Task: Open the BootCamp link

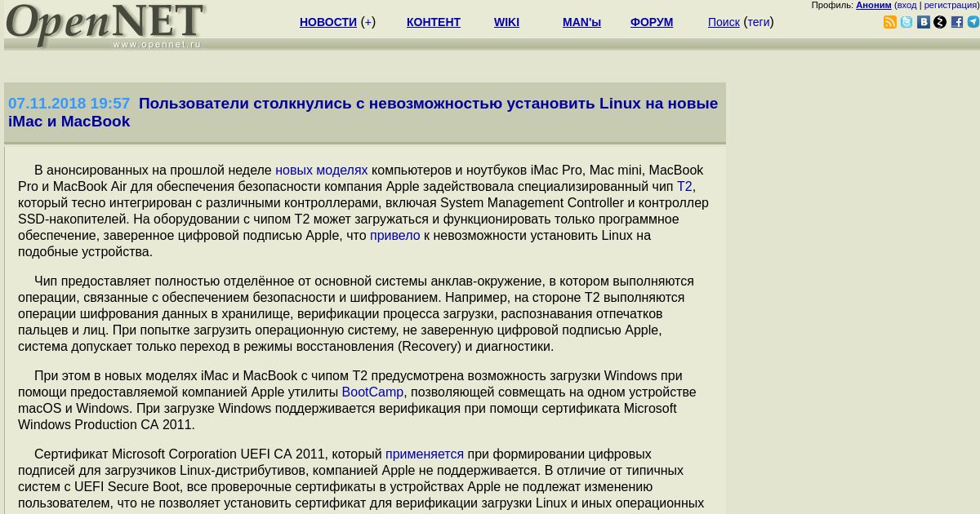Action: [372, 392]
